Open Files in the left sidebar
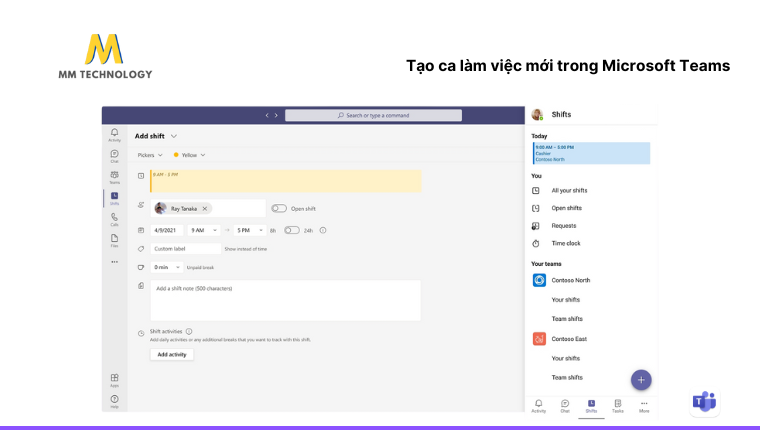760x430 pixels. coord(114,240)
